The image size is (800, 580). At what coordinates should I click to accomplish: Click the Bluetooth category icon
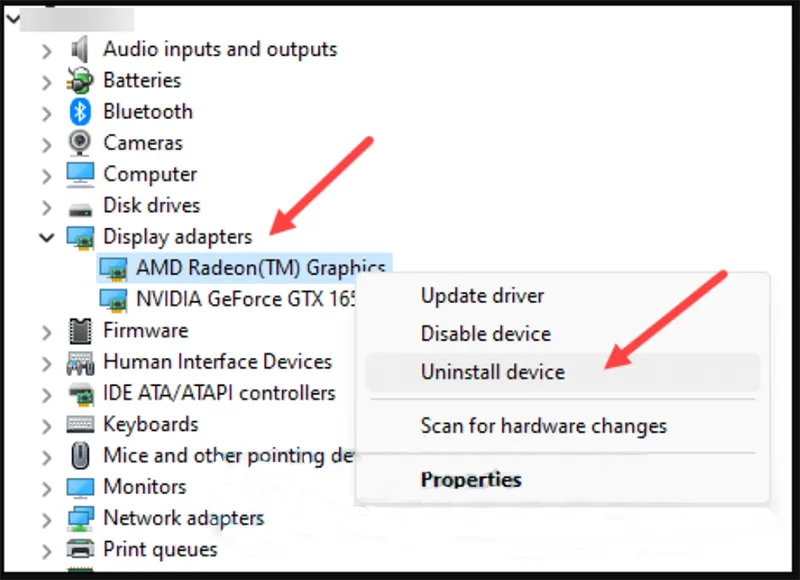80,111
